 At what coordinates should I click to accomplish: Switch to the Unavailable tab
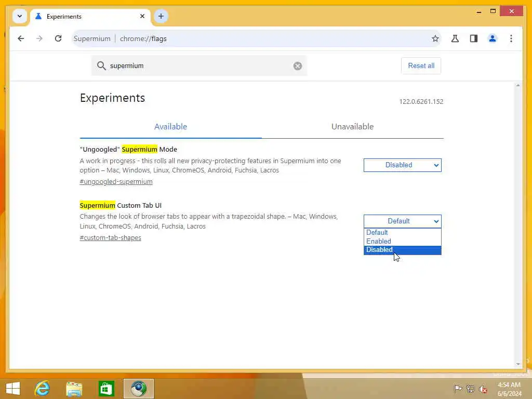(x=352, y=127)
